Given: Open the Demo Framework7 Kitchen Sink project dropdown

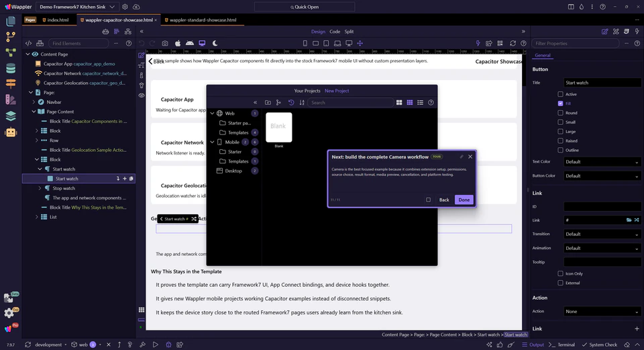Looking at the screenshot, I should tap(77, 7).
